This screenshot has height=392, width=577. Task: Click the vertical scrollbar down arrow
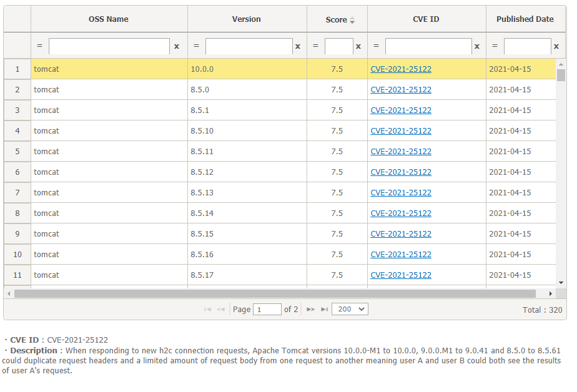point(561,283)
